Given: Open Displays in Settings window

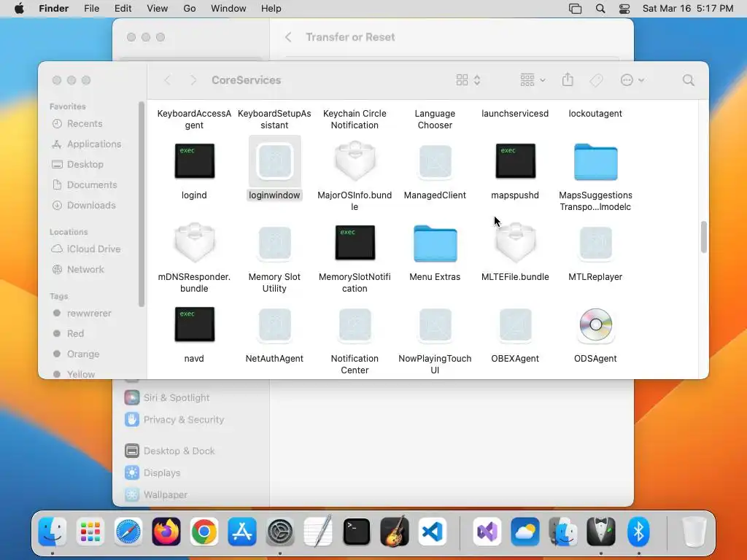Looking at the screenshot, I should [162, 472].
